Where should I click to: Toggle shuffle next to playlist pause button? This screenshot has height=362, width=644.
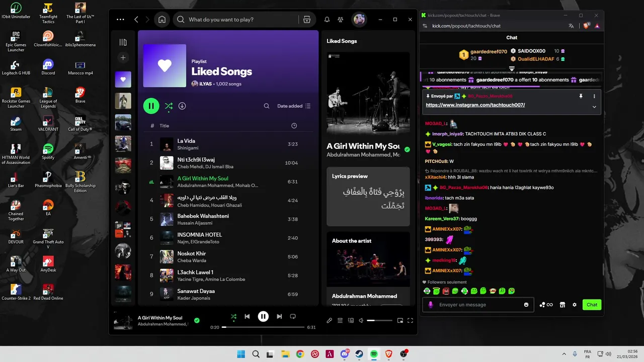169,106
